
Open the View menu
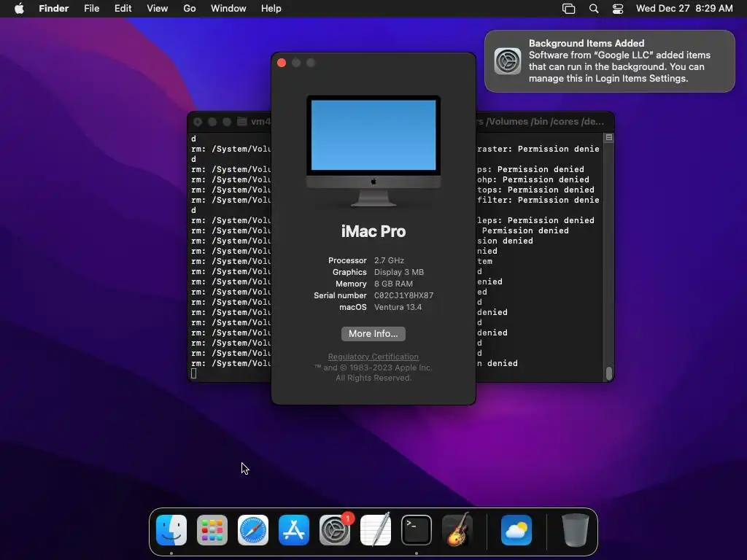(158, 9)
